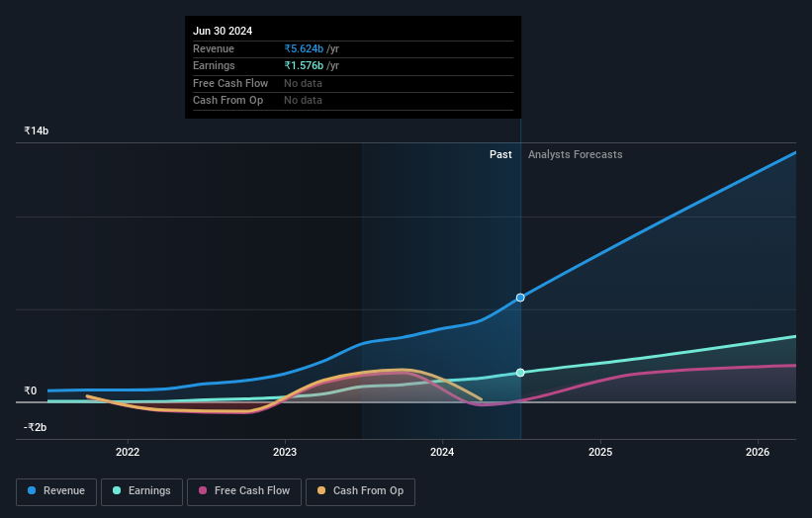
Task: Click the ₹14b y-axis label
Action: tap(37, 130)
